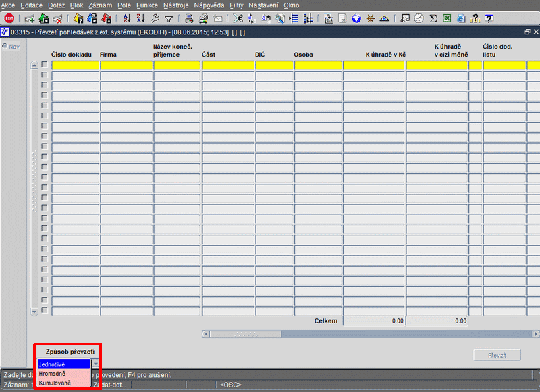The height and width of the screenshot is (392, 540).
Task: Click the brown ship wheel icon
Action: click(371, 19)
